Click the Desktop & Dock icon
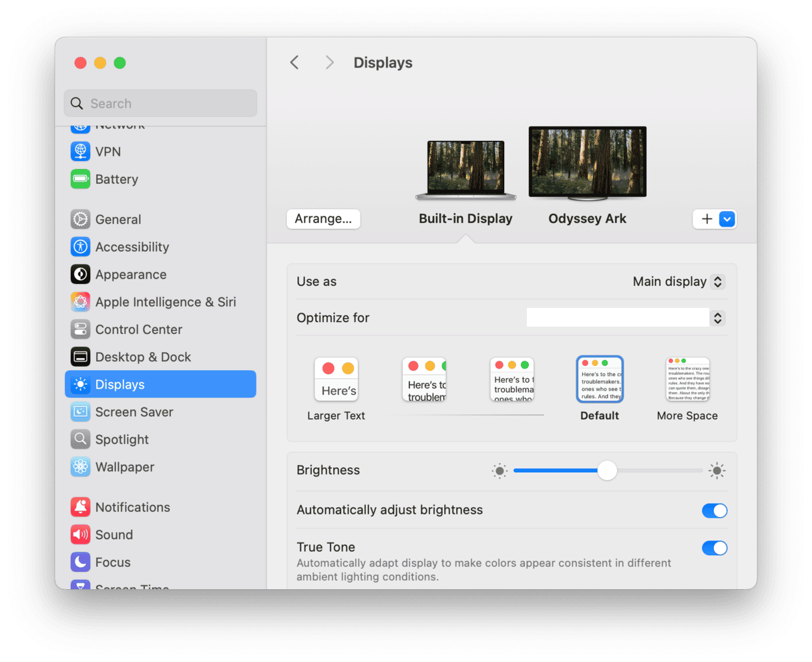812x662 pixels. tap(80, 357)
